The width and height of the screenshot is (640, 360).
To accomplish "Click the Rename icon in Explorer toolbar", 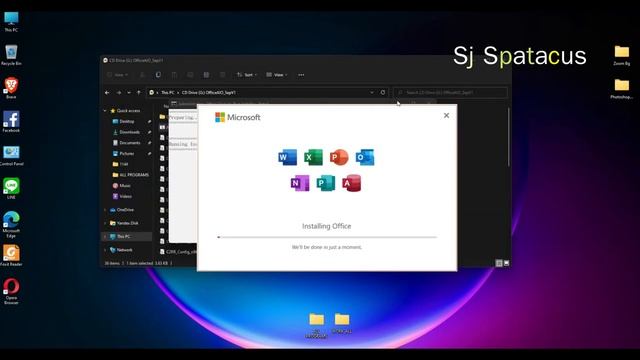I will tap(190, 75).
